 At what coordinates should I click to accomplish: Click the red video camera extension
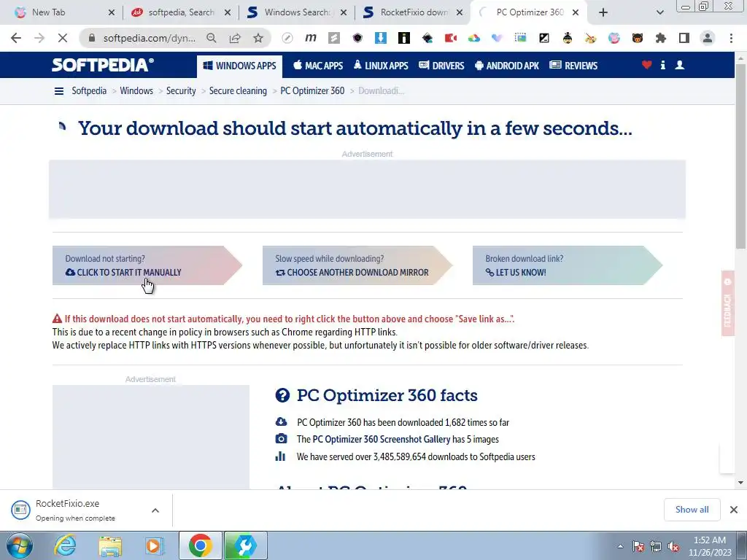pos(451,38)
